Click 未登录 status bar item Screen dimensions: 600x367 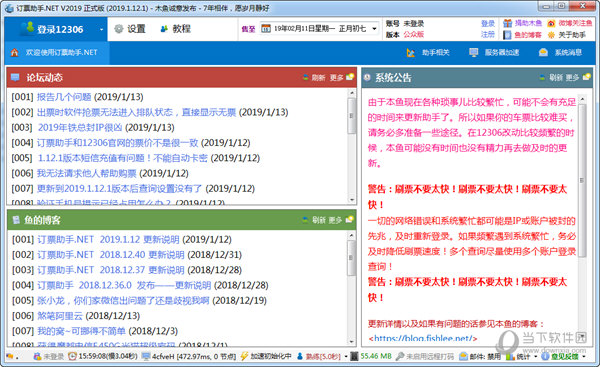click(x=48, y=356)
